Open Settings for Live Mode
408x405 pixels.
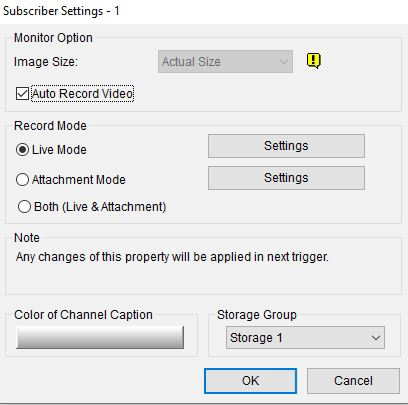(x=286, y=146)
